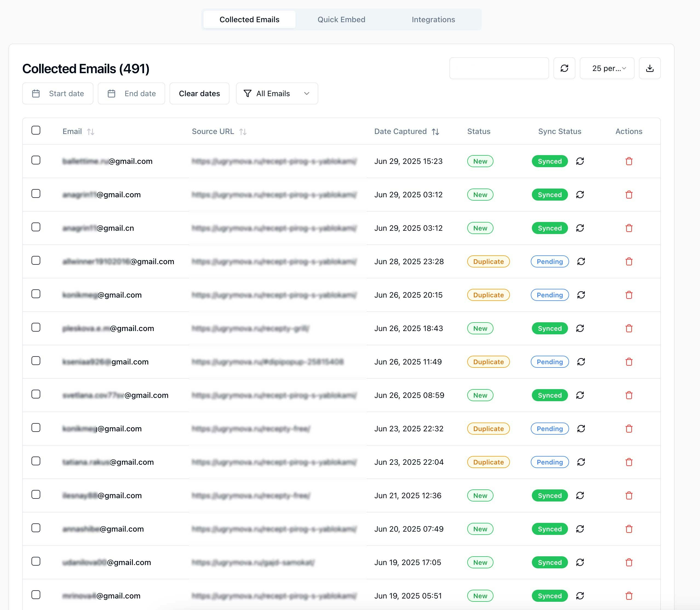Click the date Jun 19, 2025 05:51

click(408, 596)
